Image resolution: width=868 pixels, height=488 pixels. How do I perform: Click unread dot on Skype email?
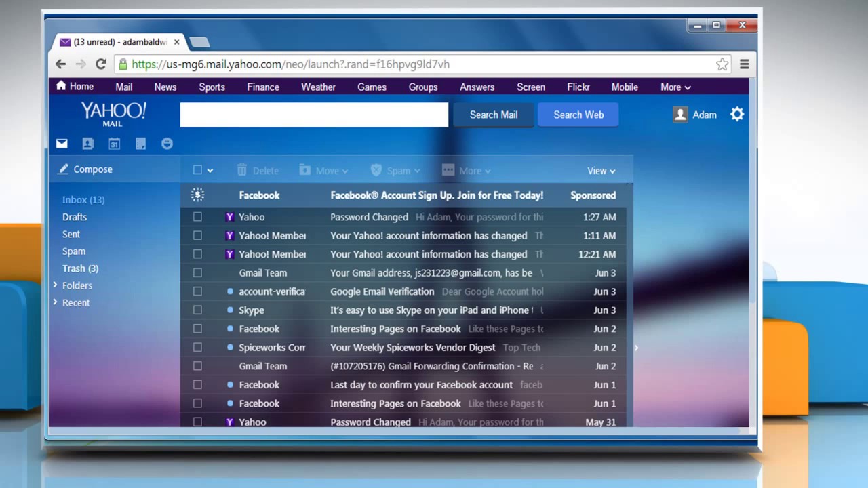click(x=230, y=310)
